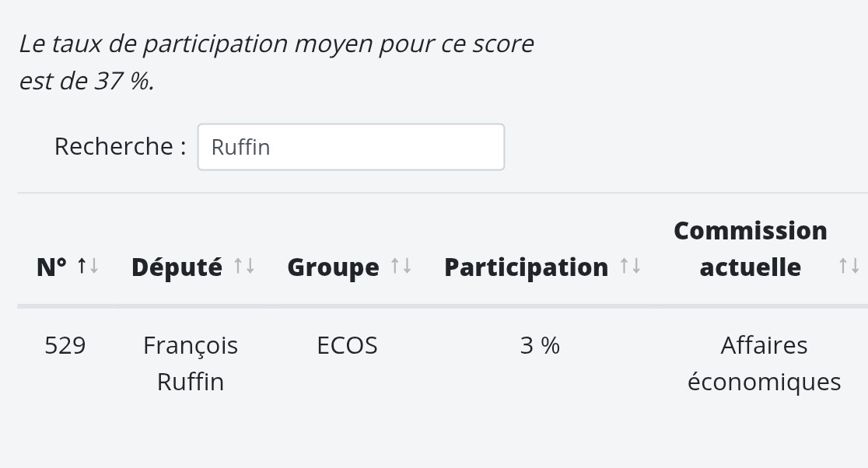The width and height of the screenshot is (868, 468).
Task: Click the Commission actuelle sort arrows icon
Action: point(849,266)
